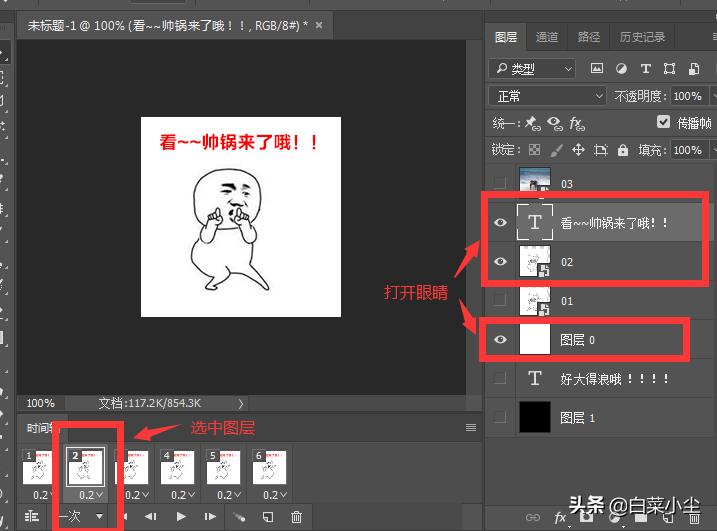This screenshot has height=531, width=717.
Task: Open the 类型 filter dropdown
Action: point(532,69)
